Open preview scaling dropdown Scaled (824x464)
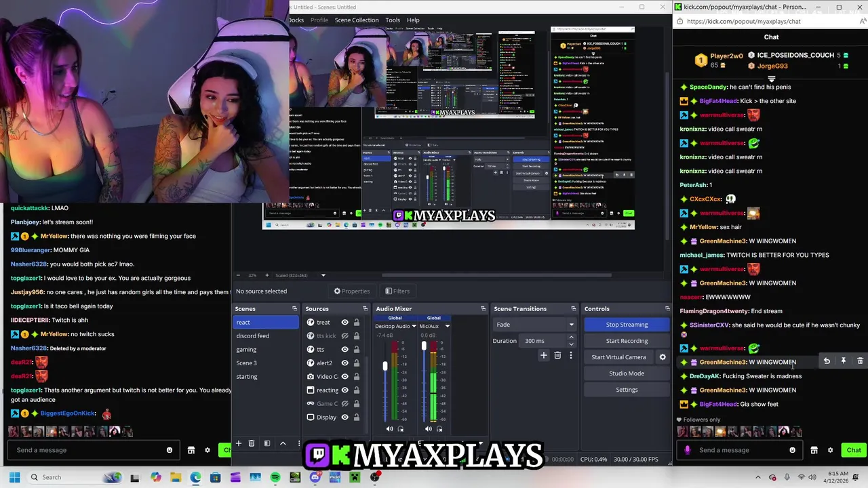 (323, 275)
